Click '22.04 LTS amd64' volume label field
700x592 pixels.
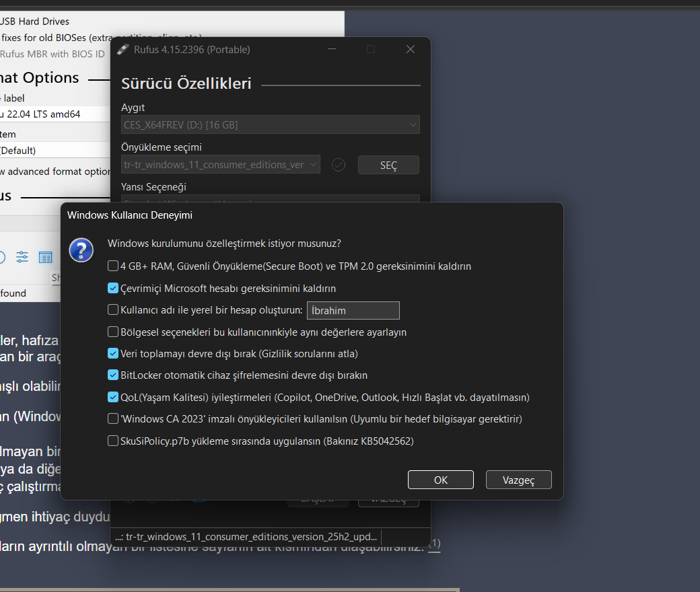pyautogui.click(x=55, y=114)
